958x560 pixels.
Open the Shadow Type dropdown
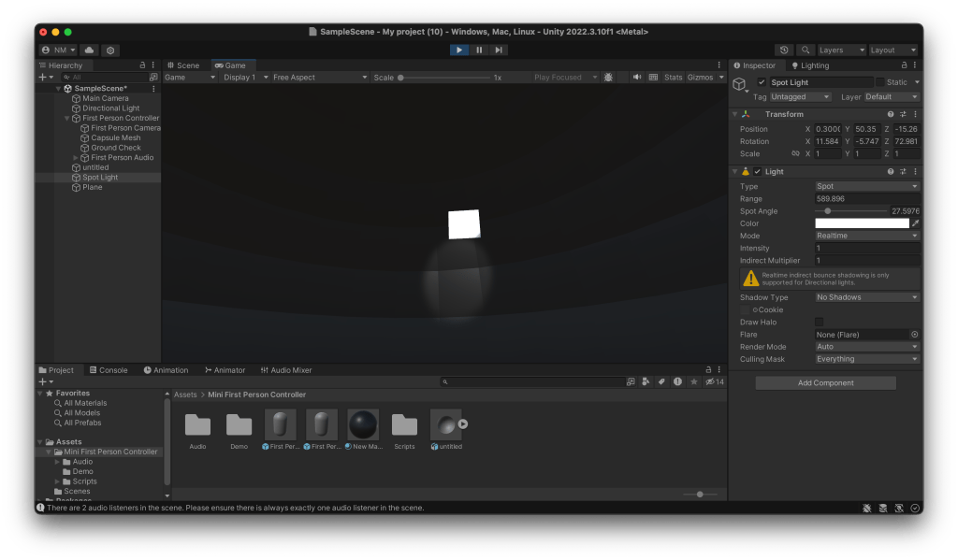coord(866,297)
